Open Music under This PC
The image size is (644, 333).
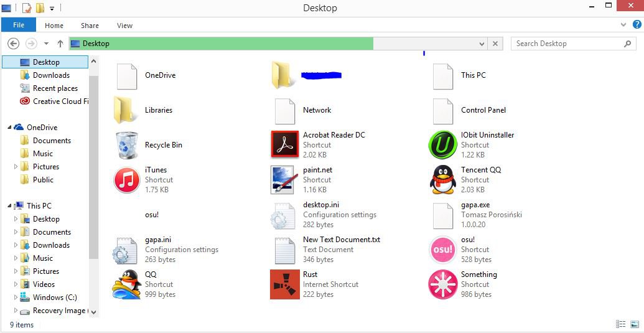point(37,258)
